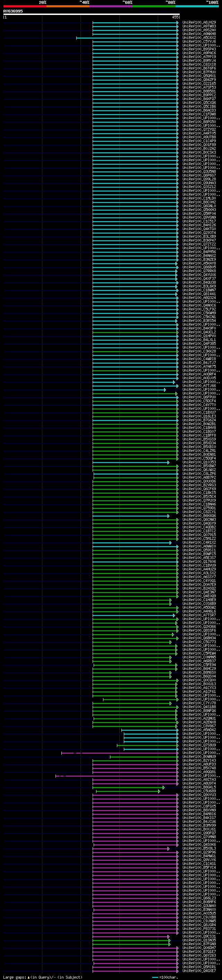The height and width of the screenshot is (980, 222).
Task: Open hit UniRef100_B4KIG7
Action: tap(199, 818)
